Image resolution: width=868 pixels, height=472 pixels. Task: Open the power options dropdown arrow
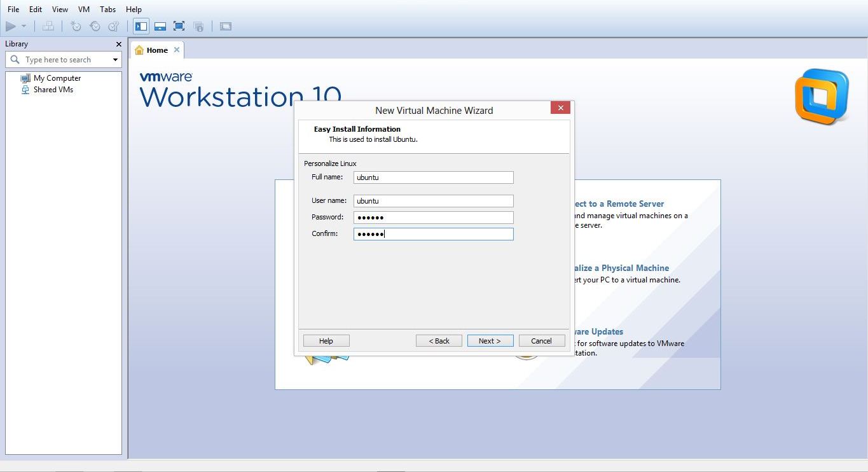(x=24, y=26)
